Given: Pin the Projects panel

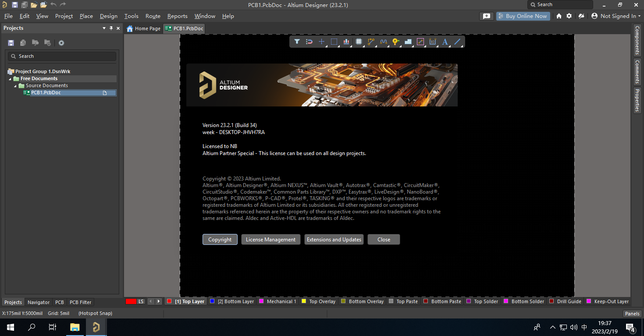Looking at the screenshot, I should tap(111, 28).
